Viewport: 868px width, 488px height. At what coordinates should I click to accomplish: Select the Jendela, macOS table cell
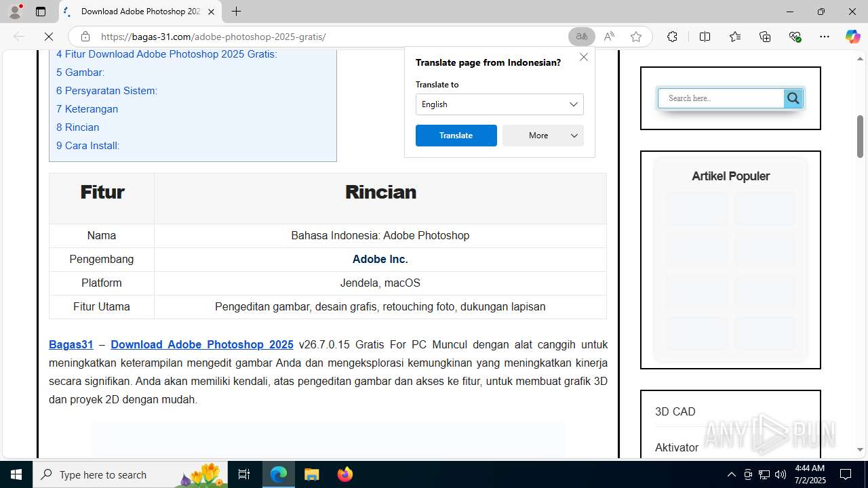[x=380, y=283]
